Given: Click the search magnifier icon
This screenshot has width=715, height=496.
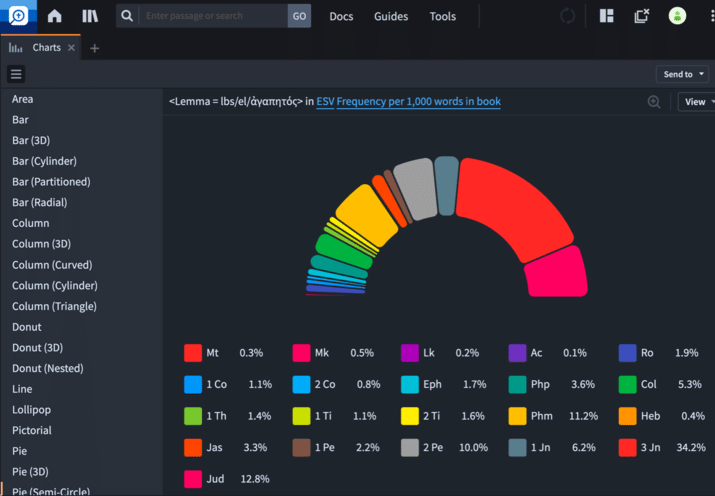Looking at the screenshot, I should click(125, 16).
